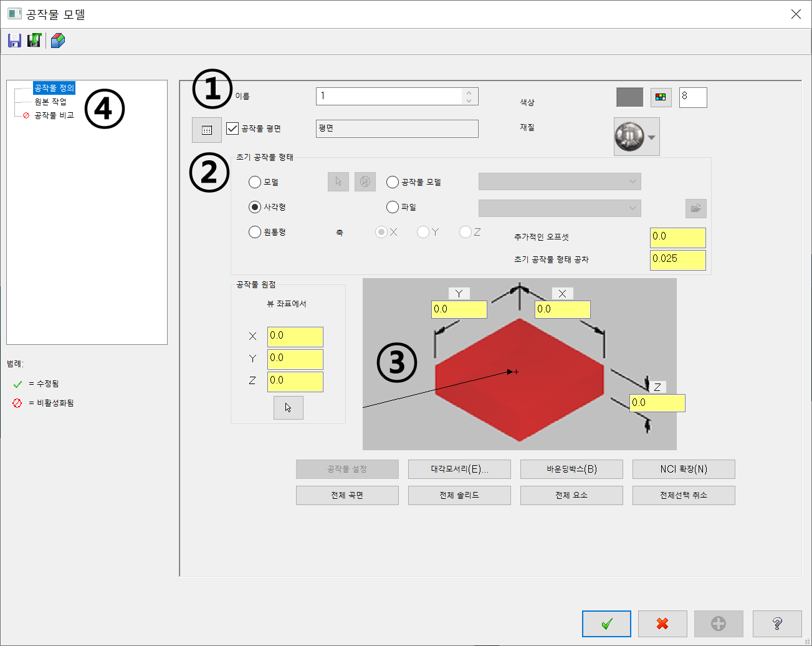Viewport: 812px width, 646px height.
Task: Choose the Y axis radio button
Action: point(423,232)
